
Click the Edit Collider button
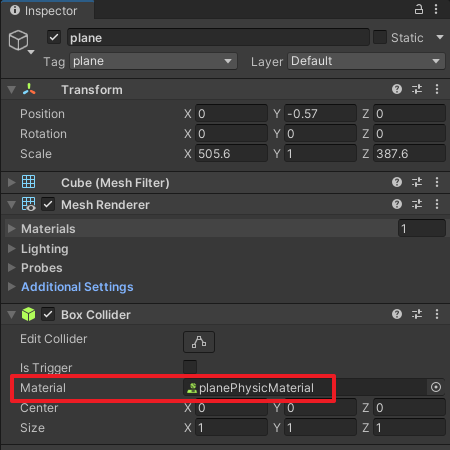tap(199, 342)
